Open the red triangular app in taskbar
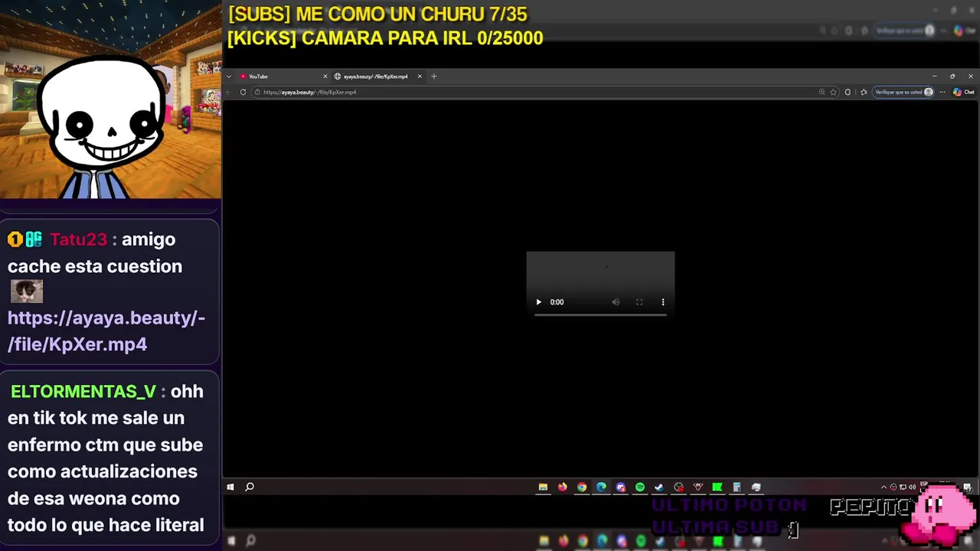Viewport: 980px width, 551px height. 698,487
